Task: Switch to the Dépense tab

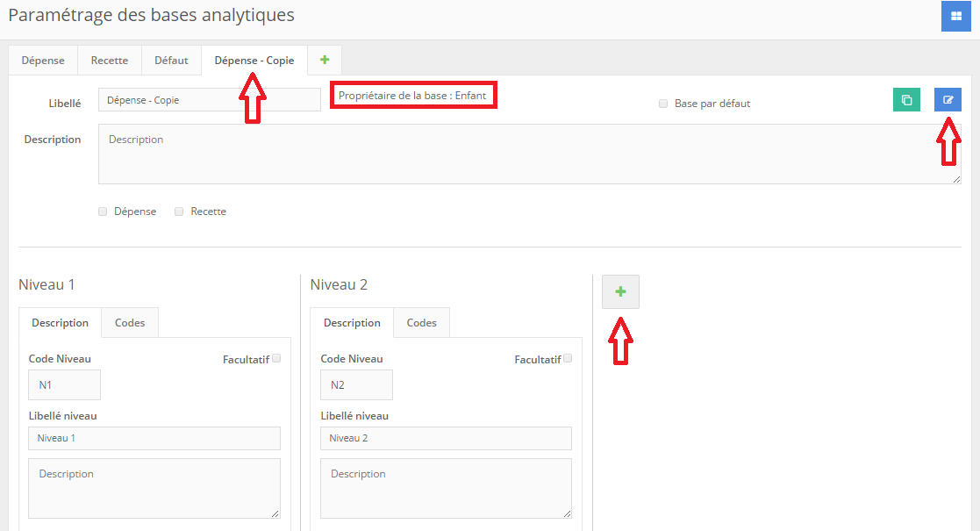Action: tap(43, 61)
